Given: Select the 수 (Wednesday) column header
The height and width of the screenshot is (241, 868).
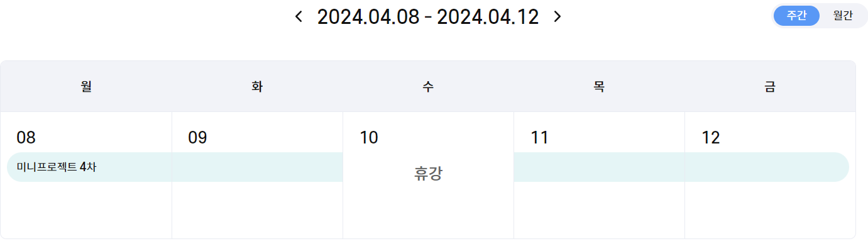Looking at the screenshot, I should pos(428,87).
